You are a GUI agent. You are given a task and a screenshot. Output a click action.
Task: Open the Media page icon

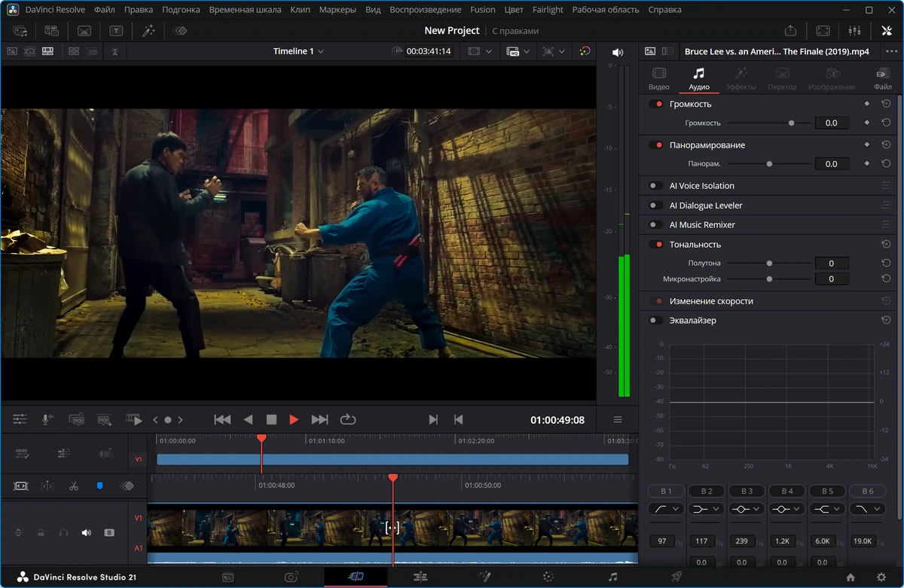[x=228, y=577]
